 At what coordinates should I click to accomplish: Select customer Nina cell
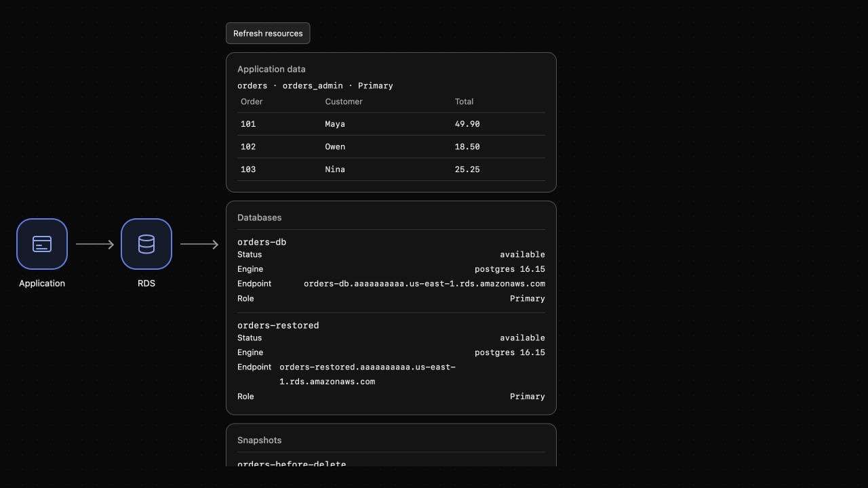tap(335, 169)
